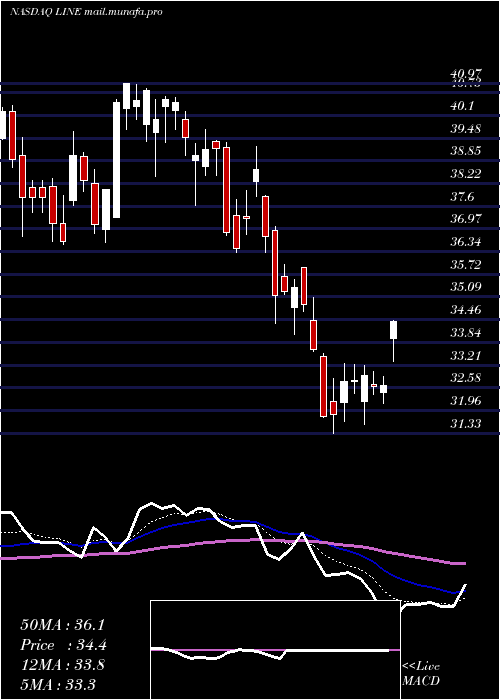Click the 40.1 price axis label
This screenshot has width=500, height=700.
462,106
